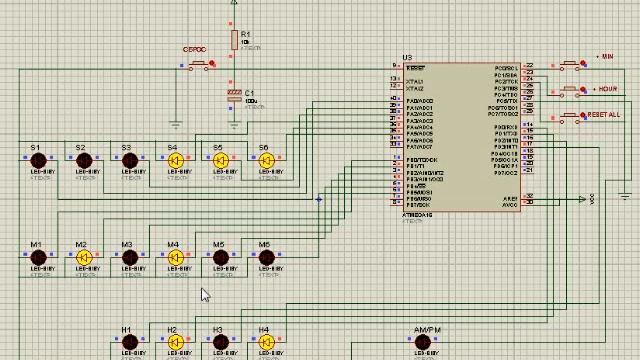
Task: Select the lit H2 LED
Action: pyautogui.click(x=176, y=342)
